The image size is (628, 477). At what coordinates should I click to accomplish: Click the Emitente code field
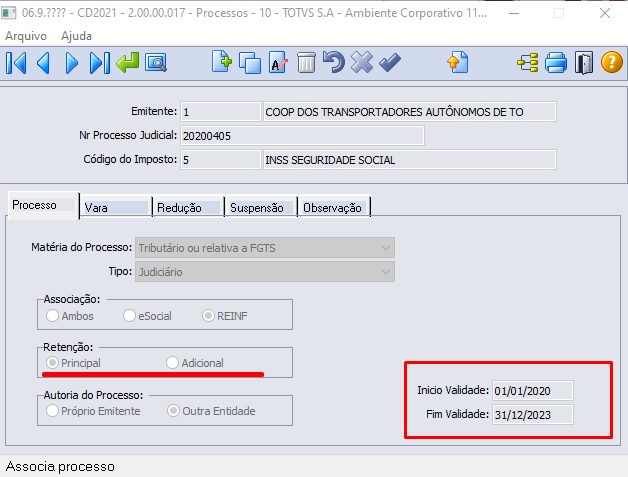pyautogui.click(x=221, y=112)
